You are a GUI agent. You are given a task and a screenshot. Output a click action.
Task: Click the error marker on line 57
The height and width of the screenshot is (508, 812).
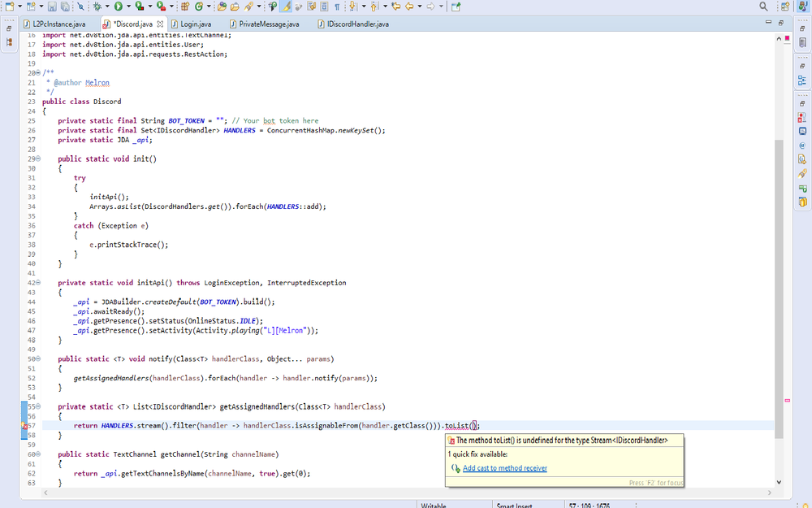click(26, 426)
